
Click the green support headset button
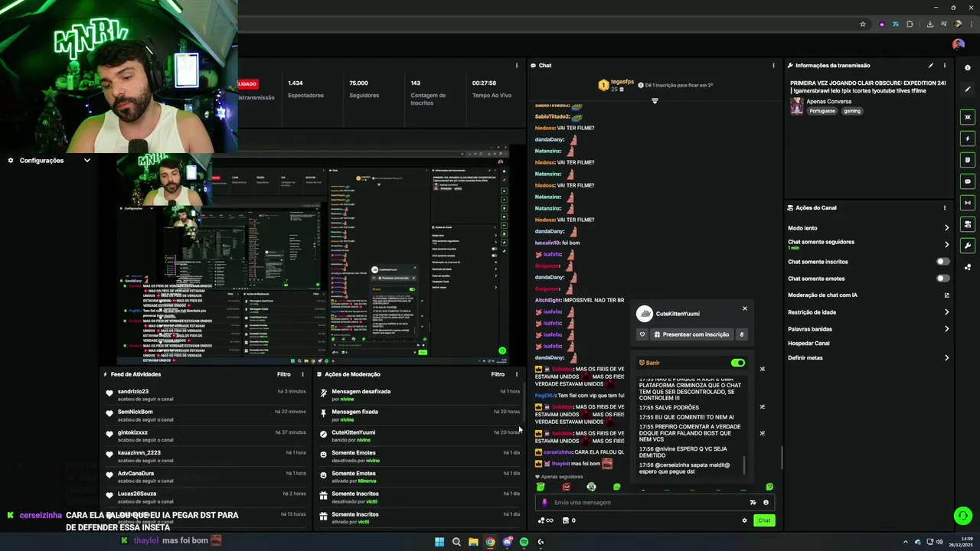point(962,516)
